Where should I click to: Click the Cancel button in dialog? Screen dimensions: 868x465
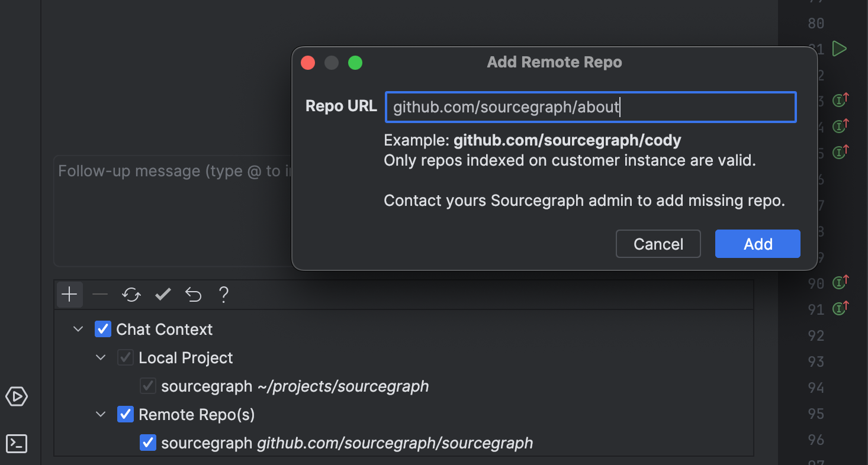pos(658,244)
